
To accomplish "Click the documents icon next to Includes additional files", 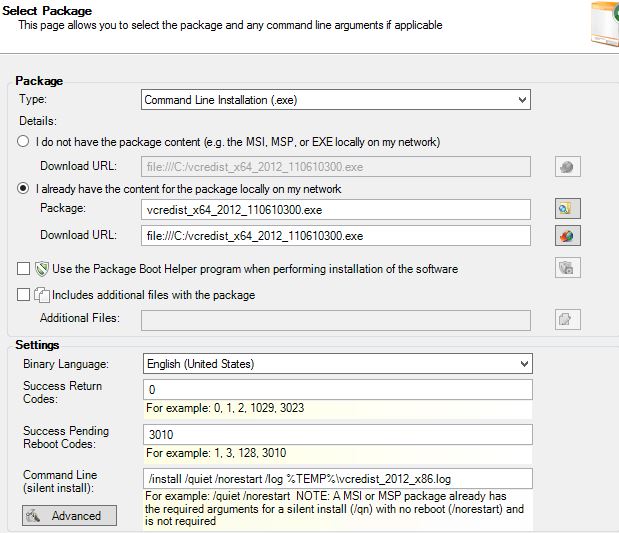I will click(x=41, y=295).
